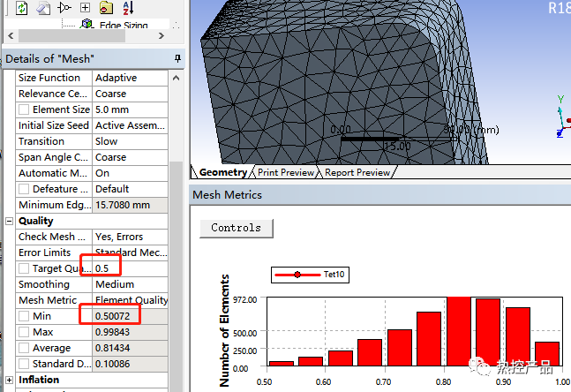
Task: Open Size Function Adaptive dropdown
Action: (x=130, y=78)
